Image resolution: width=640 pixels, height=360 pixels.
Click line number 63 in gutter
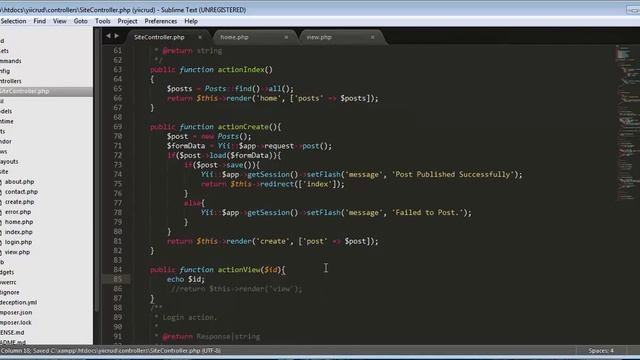pyautogui.click(x=118, y=69)
